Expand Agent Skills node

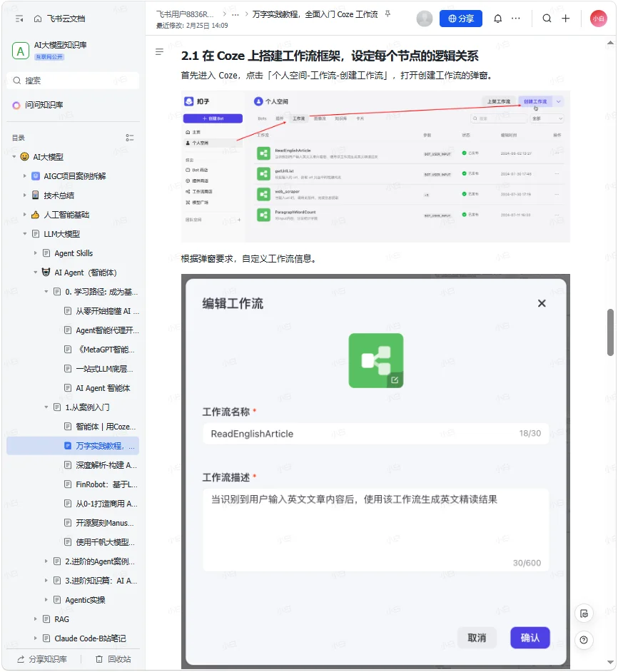pos(36,253)
